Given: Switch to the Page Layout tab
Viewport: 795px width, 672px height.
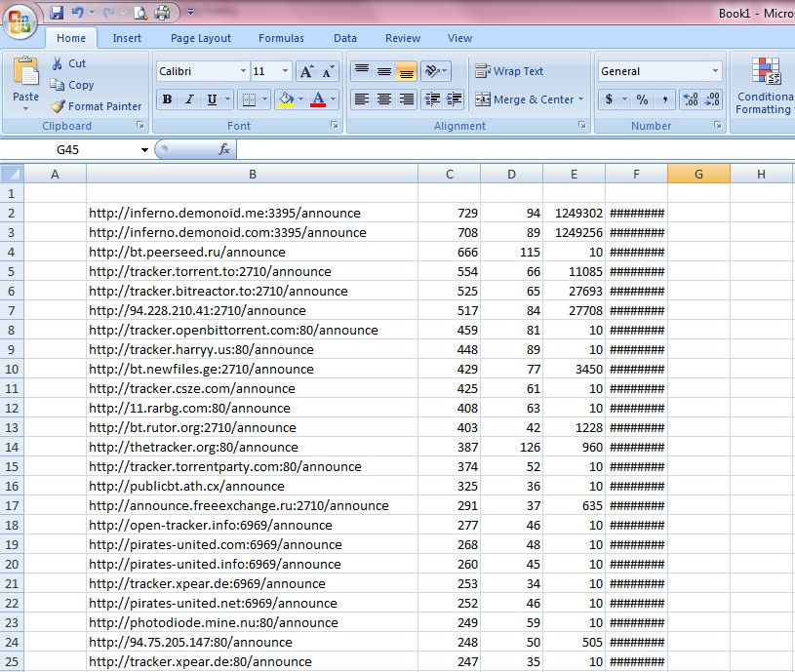Looking at the screenshot, I should coord(201,38).
